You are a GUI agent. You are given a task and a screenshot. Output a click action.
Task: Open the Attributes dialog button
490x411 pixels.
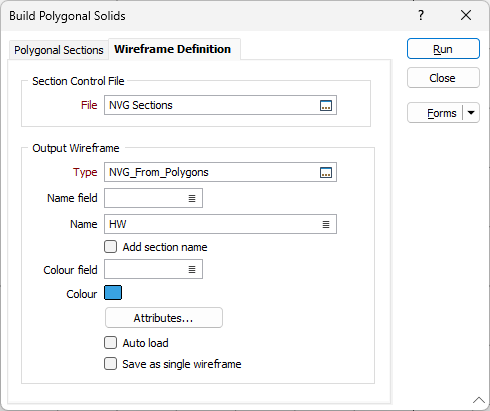click(x=164, y=318)
